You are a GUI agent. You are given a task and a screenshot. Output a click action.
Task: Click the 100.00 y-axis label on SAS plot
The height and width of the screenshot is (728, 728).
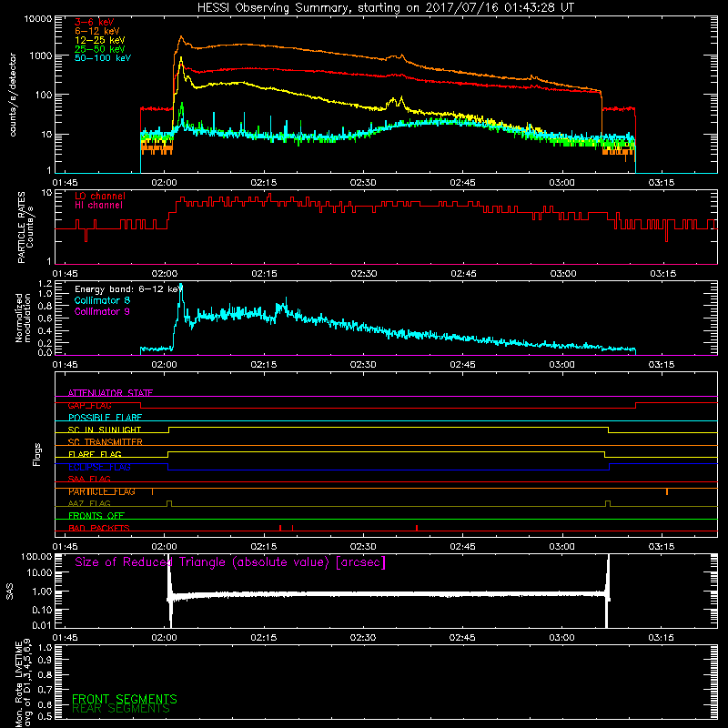(36, 557)
